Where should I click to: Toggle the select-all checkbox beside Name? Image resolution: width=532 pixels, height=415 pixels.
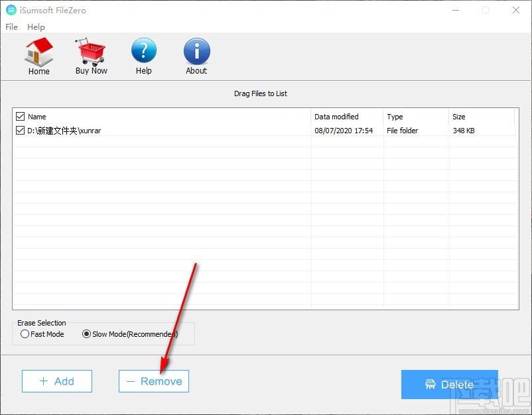pyautogui.click(x=20, y=117)
